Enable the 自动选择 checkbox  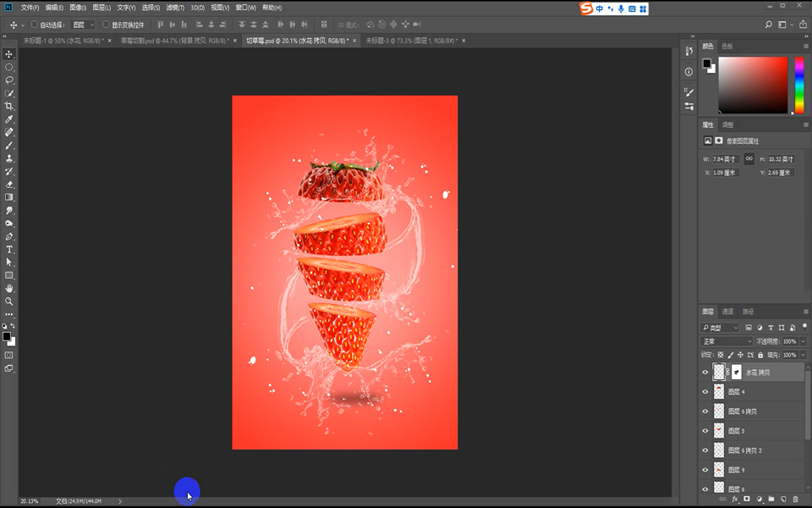pyautogui.click(x=35, y=25)
